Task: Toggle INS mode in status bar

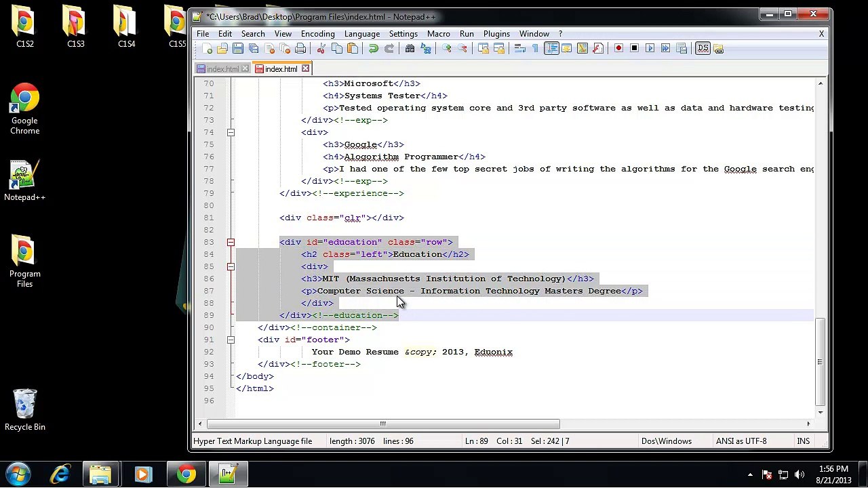Action: 804,441
